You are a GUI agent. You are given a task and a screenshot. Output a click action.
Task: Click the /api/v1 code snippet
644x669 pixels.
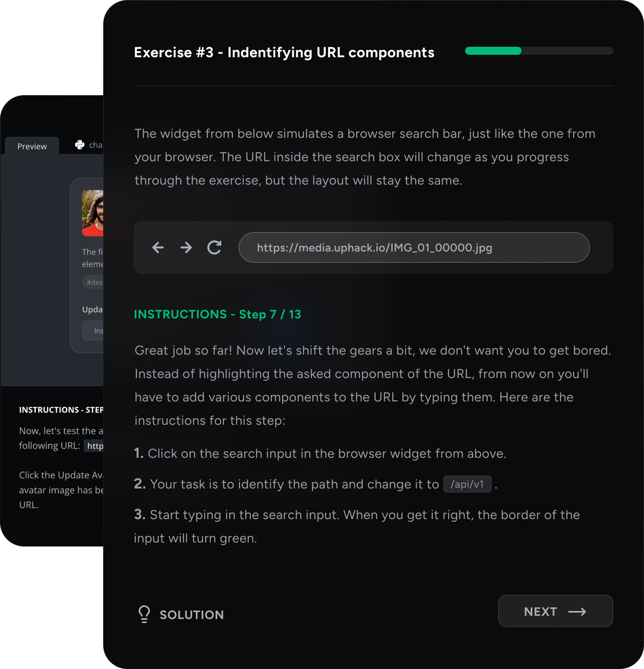pos(467,484)
